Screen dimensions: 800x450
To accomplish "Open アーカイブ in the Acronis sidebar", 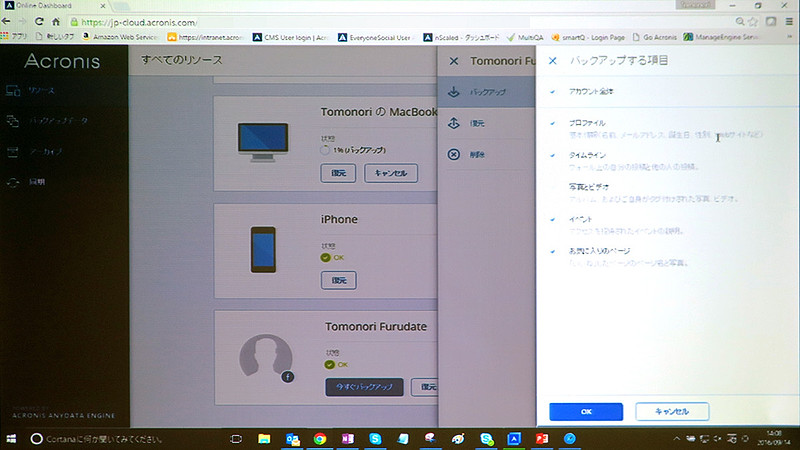I will [45, 152].
